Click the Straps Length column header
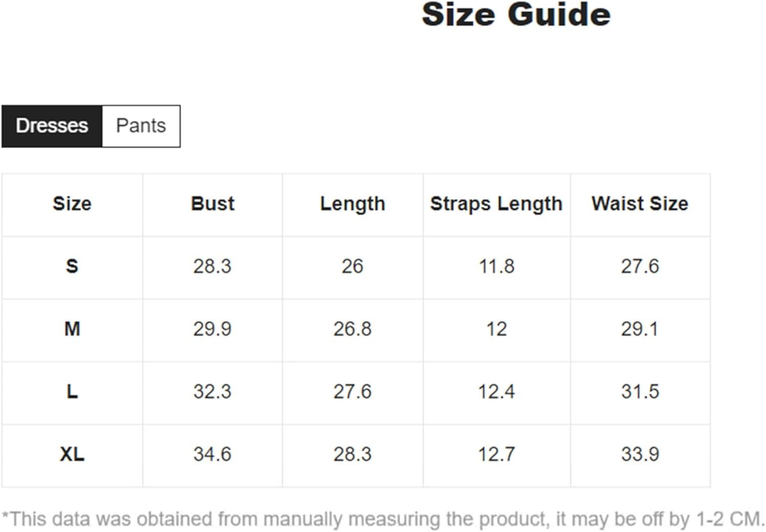Image resolution: width=766 pixels, height=532 pixels. tap(496, 204)
